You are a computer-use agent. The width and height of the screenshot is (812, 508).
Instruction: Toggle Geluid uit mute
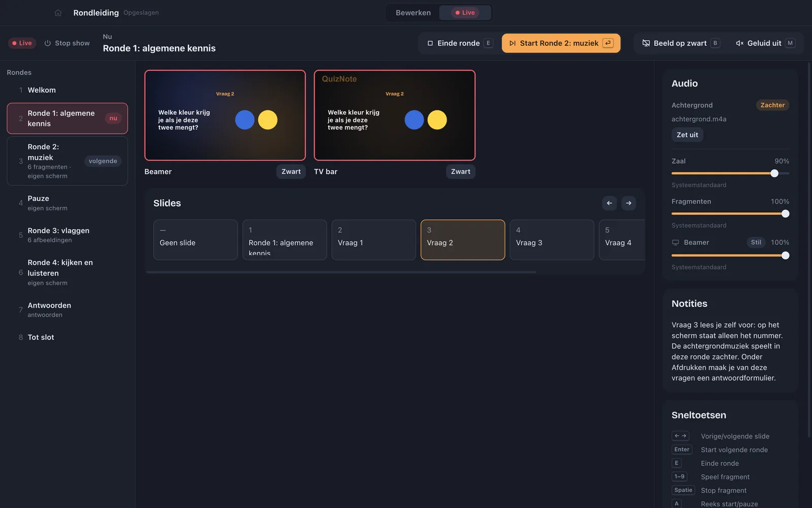pyautogui.click(x=765, y=43)
